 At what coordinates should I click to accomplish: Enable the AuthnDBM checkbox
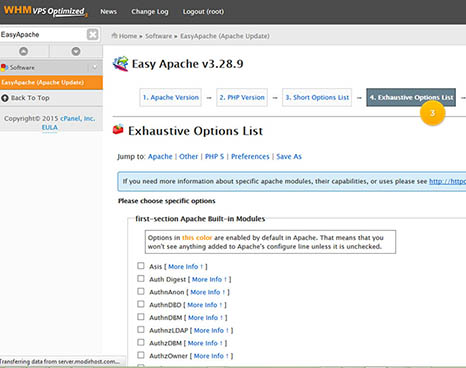pos(141,317)
